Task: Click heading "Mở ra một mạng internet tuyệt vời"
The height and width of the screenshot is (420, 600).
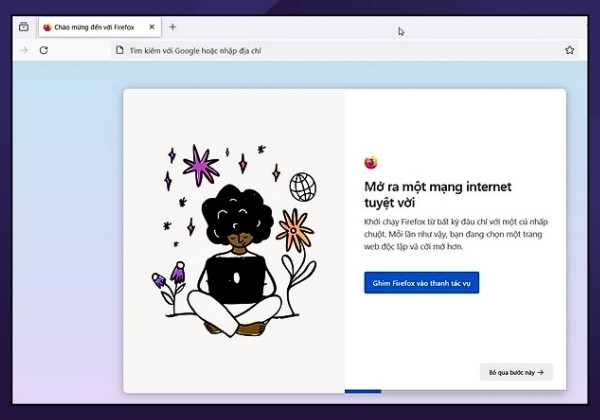Action: click(x=438, y=194)
